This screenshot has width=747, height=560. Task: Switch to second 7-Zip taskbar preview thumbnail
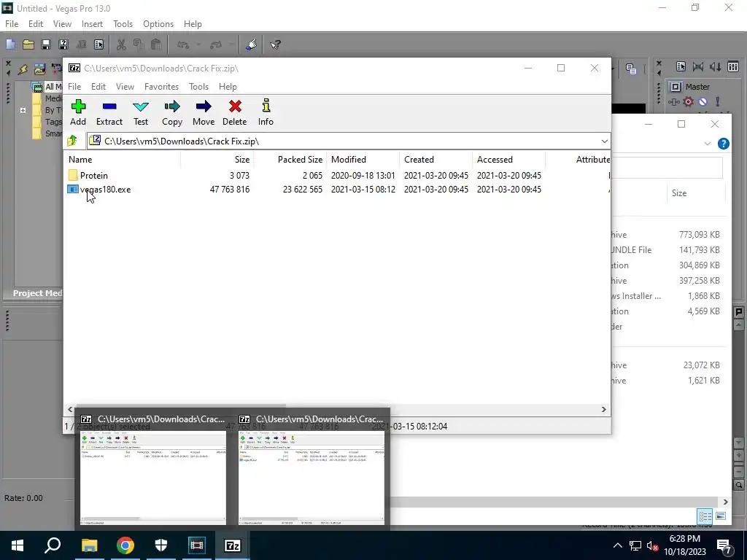click(x=311, y=469)
